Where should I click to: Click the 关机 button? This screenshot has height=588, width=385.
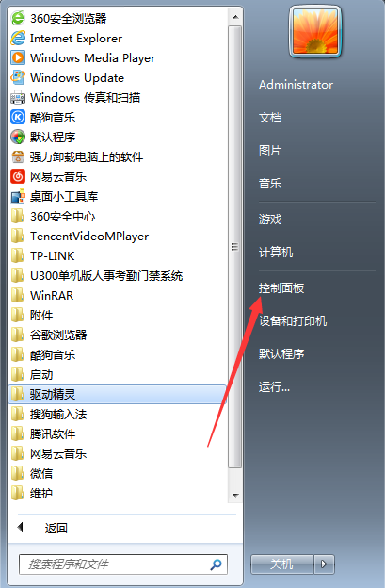click(282, 564)
